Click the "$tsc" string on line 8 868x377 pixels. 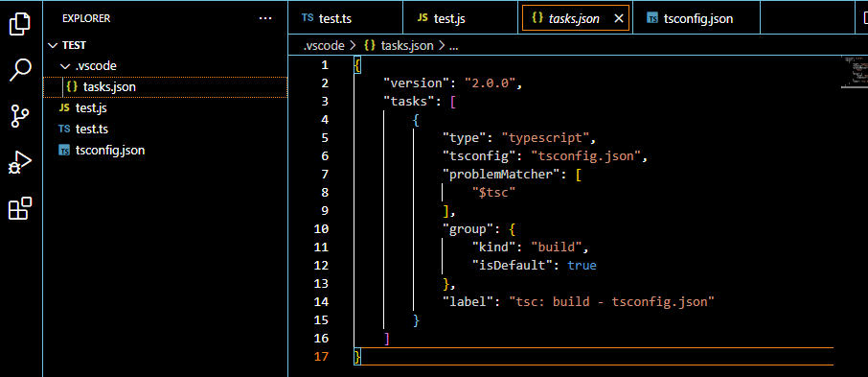493,193
